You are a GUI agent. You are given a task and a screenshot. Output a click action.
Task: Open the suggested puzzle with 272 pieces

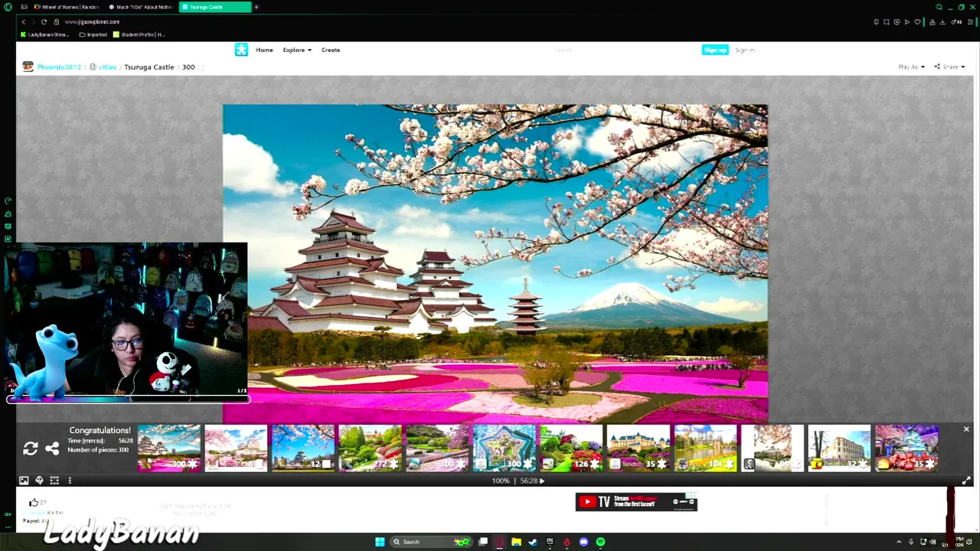(x=370, y=448)
